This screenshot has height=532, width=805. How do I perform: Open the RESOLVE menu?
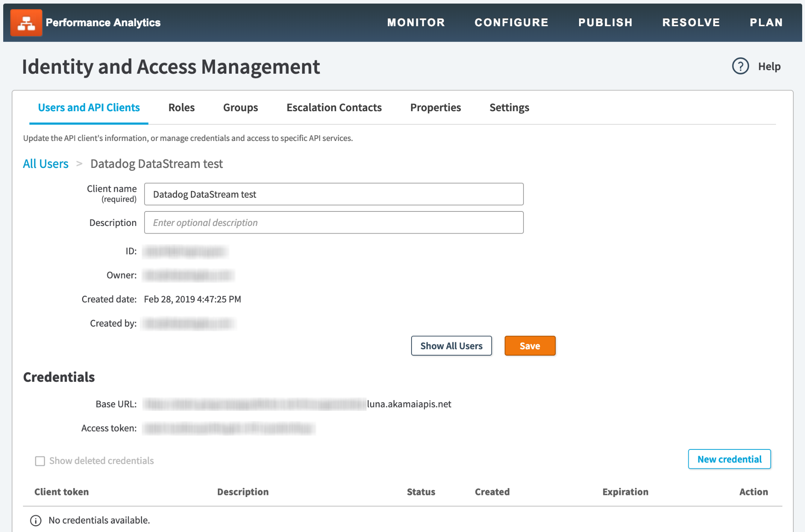691,23
